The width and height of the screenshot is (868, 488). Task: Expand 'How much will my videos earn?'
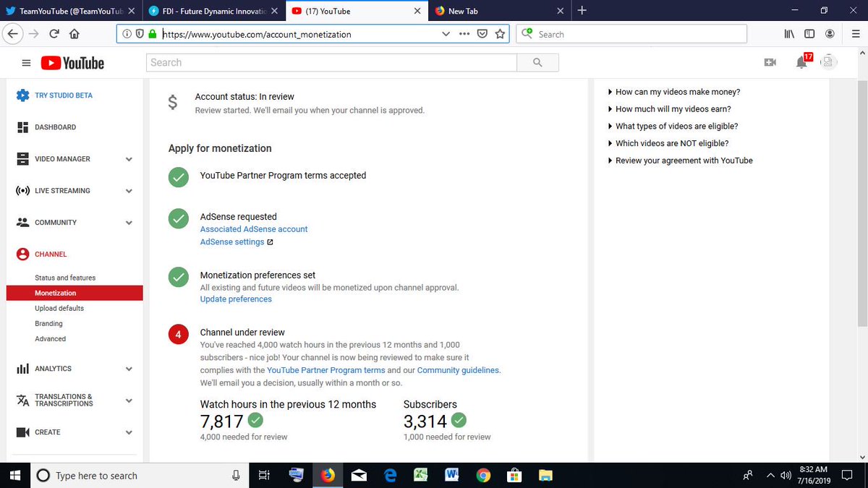(670, 109)
